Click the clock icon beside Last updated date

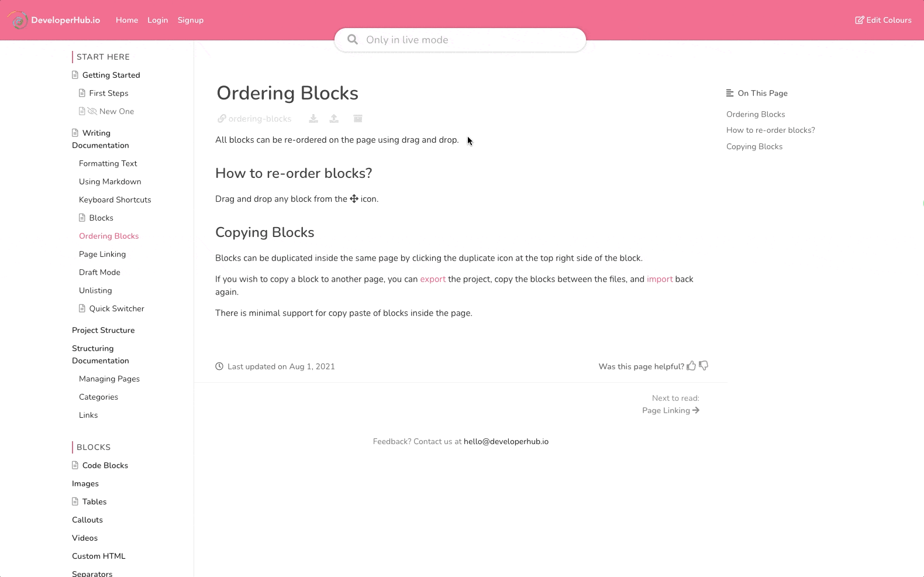pos(219,366)
